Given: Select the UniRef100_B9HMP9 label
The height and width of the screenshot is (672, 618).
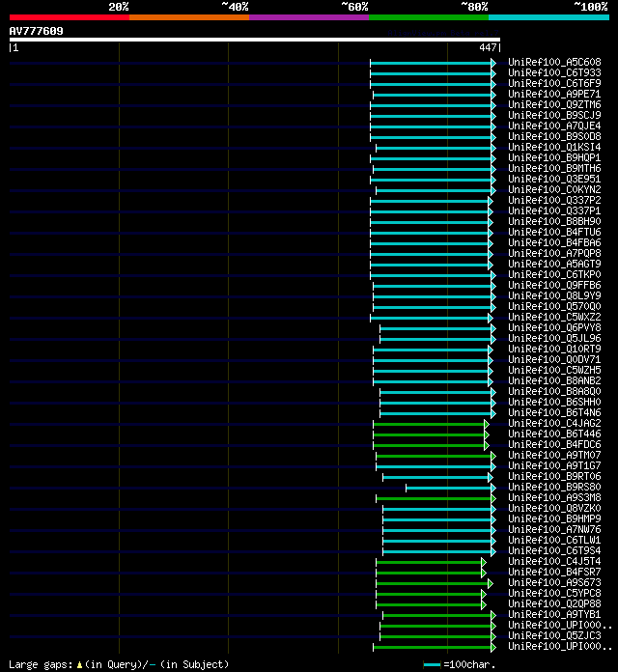Looking at the screenshot, I should point(554,518).
